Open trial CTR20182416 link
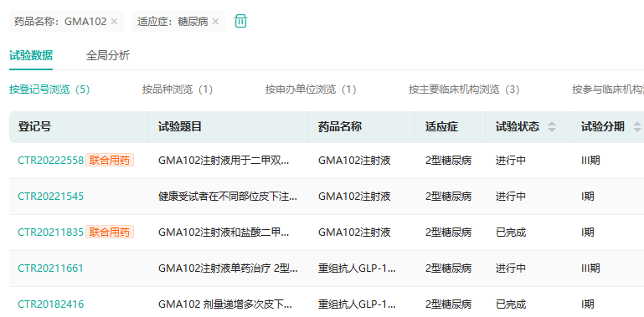The height and width of the screenshot is (317, 644). coord(50,304)
